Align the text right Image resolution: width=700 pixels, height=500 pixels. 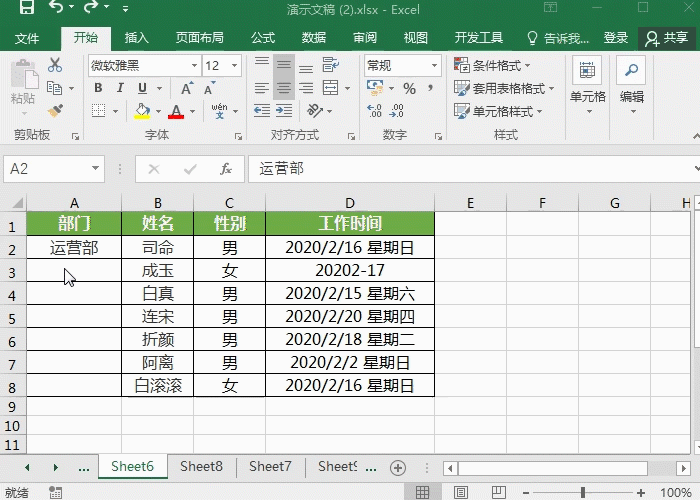[306, 88]
